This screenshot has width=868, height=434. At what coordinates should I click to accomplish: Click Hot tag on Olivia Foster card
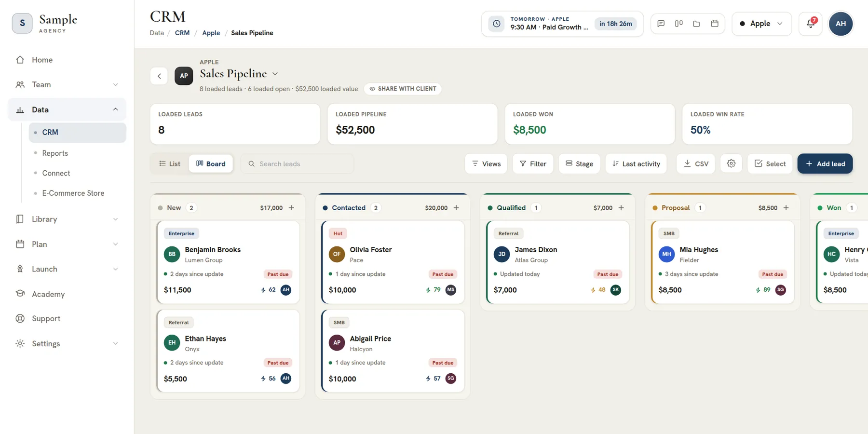(x=338, y=233)
